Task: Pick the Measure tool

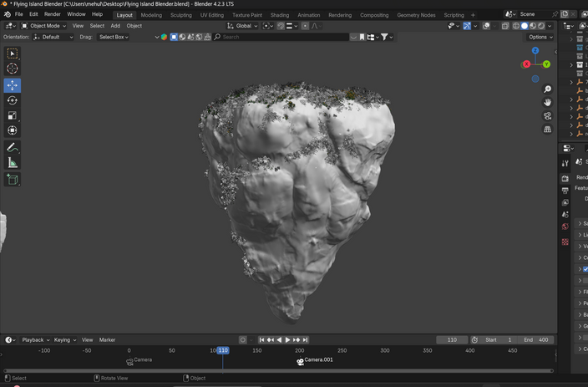Action: point(13,162)
